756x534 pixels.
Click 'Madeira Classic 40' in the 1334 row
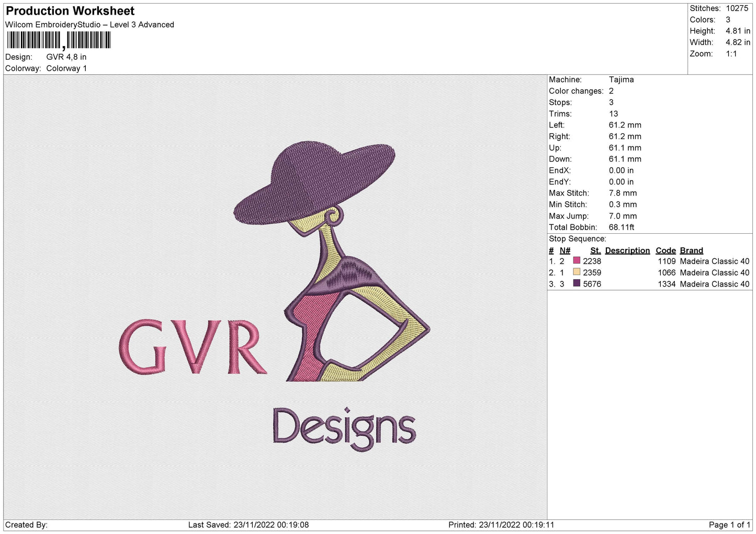click(x=715, y=284)
